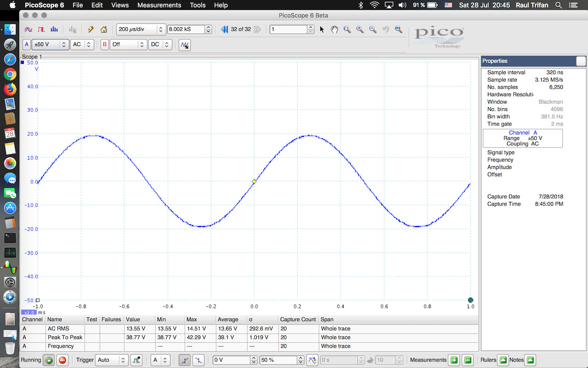Open Channel A options button
Image resolution: width=588 pixels, height=368 pixels.
[x=27, y=45]
